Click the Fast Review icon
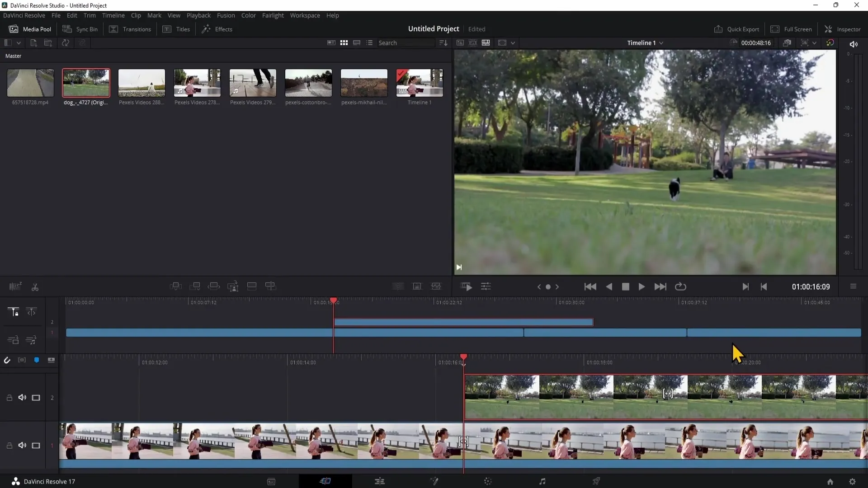The width and height of the screenshot is (868, 488). 466,287
